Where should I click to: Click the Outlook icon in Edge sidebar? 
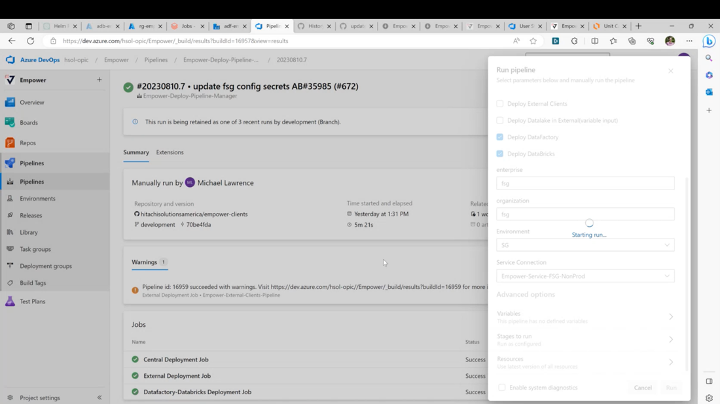pyautogui.click(x=709, y=92)
